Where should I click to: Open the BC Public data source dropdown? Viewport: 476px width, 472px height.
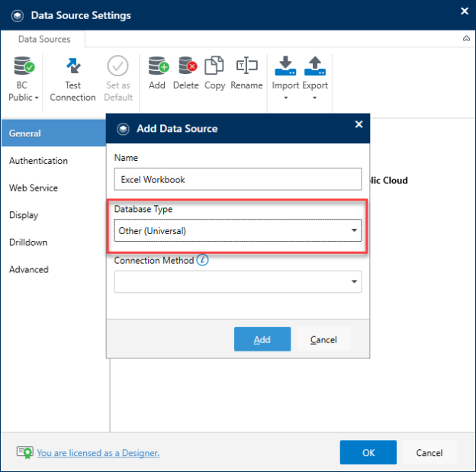[24, 79]
